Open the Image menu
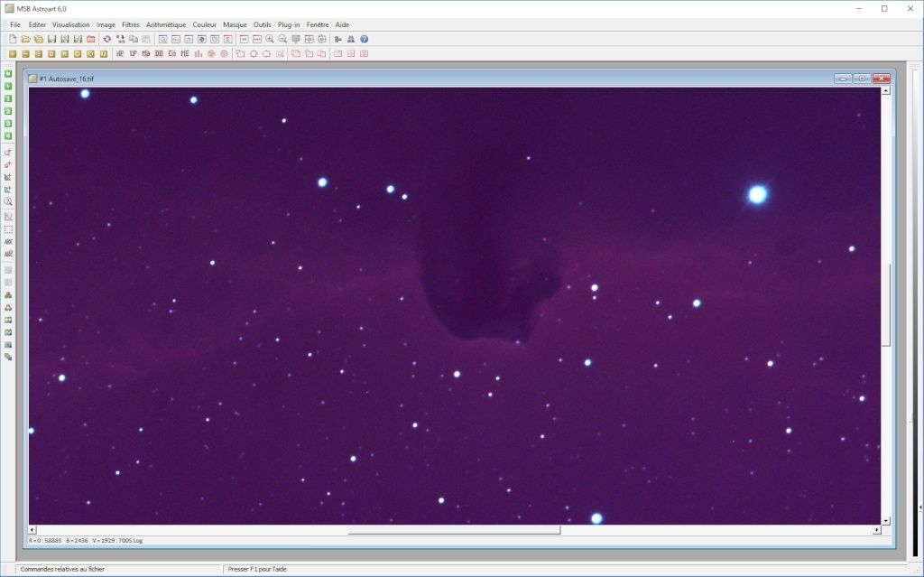Image resolution: width=924 pixels, height=577 pixels. (x=106, y=24)
